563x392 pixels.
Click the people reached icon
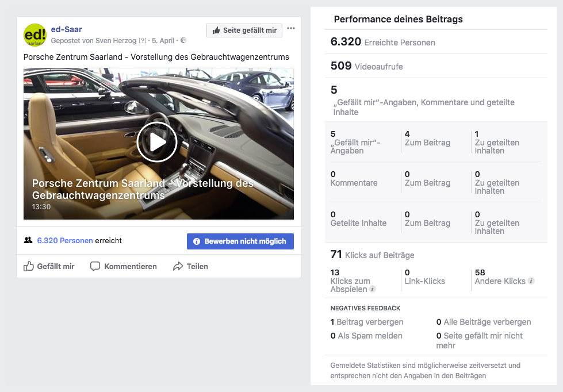point(28,240)
